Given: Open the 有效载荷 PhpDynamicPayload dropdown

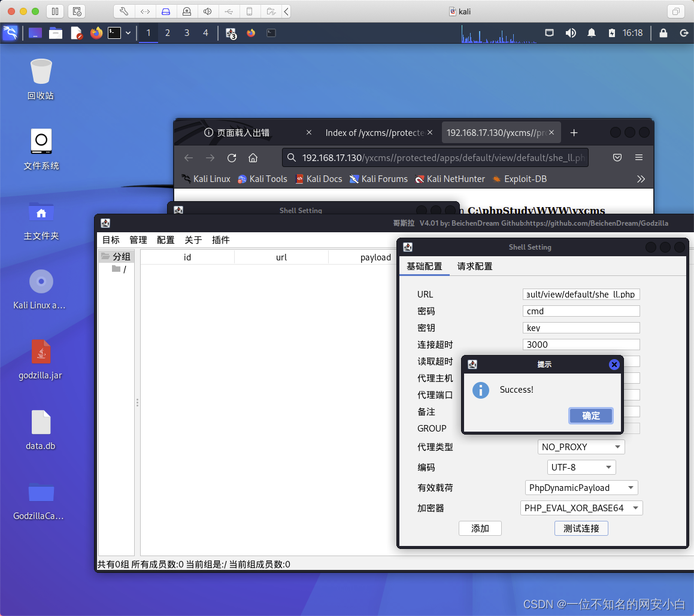Looking at the screenshot, I should coord(581,488).
